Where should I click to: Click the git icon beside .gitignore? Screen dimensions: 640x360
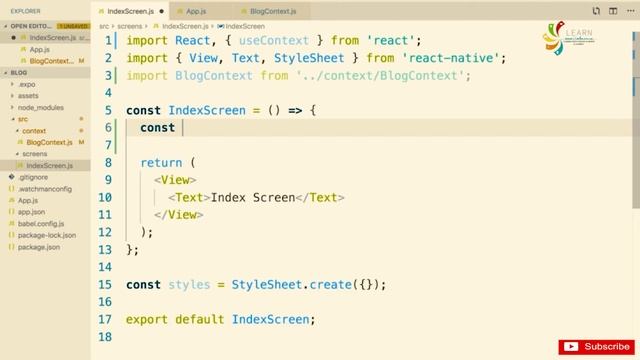click(11, 177)
